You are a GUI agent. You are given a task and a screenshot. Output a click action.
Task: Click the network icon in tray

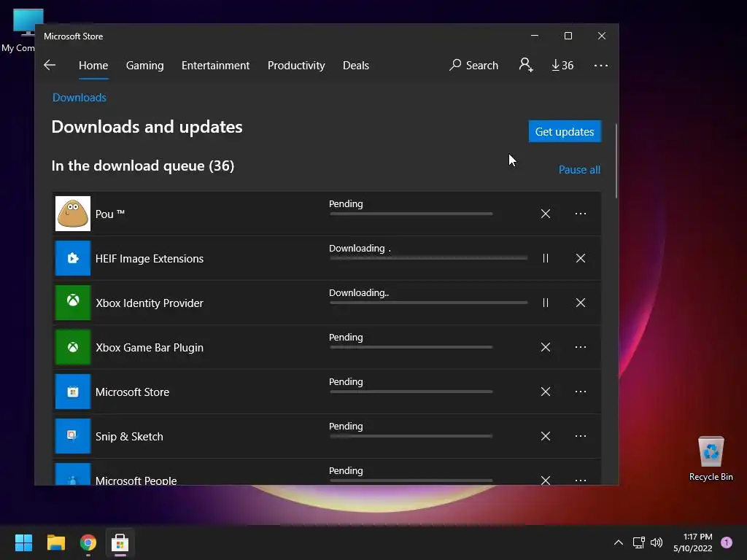click(x=639, y=542)
